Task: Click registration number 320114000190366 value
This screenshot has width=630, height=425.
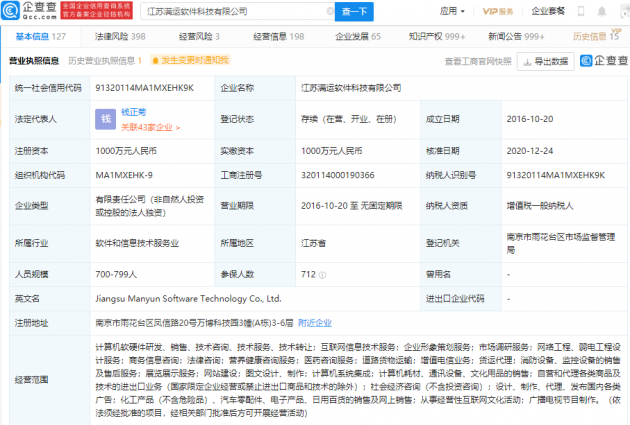Action: click(x=338, y=175)
